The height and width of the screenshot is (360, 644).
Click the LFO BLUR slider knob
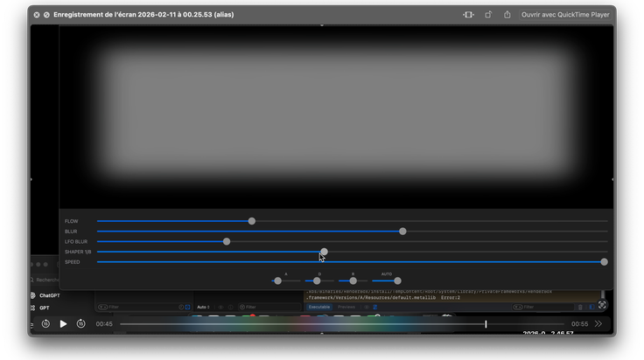click(227, 241)
